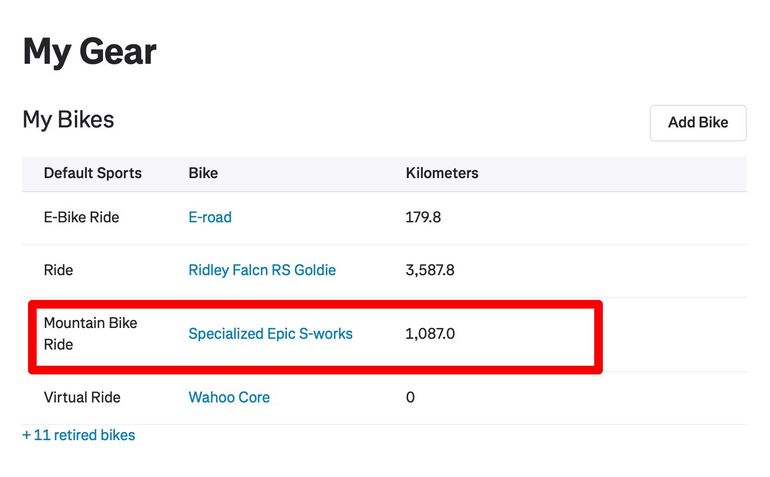This screenshot has height=477, width=770.
Task: Click the Kilometers column header
Action: (x=442, y=173)
